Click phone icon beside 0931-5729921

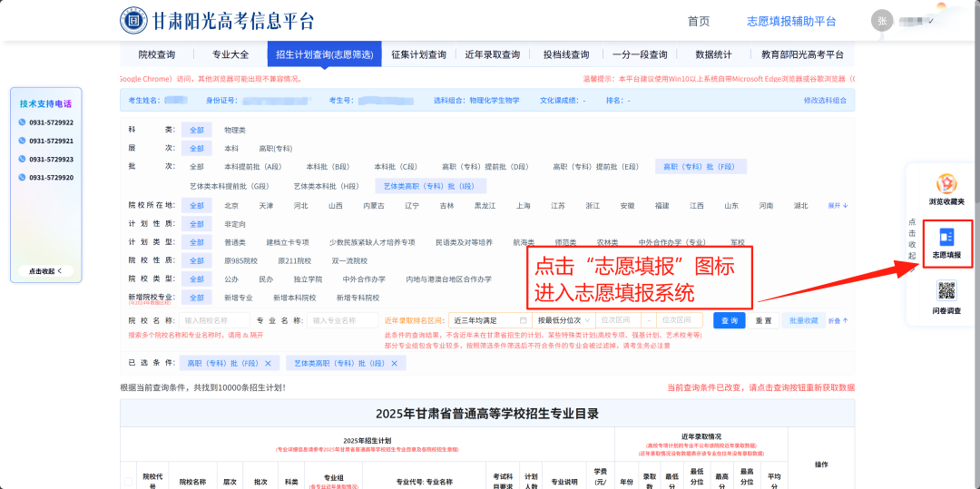(23, 141)
